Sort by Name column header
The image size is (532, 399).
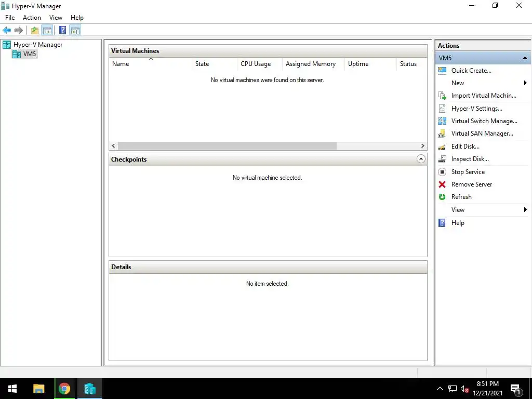click(x=151, y=64)
